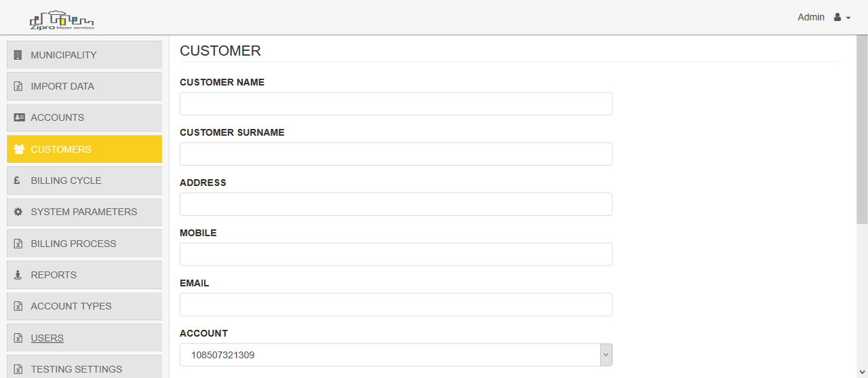Focus the Customer Name input field

pyautogui.click(x=396, y=104)
